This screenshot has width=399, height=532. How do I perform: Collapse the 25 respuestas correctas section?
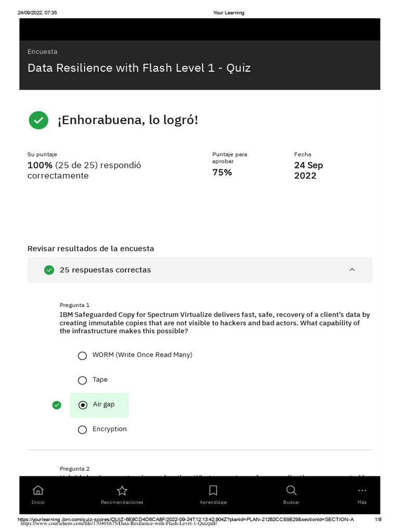coord(352,270)
